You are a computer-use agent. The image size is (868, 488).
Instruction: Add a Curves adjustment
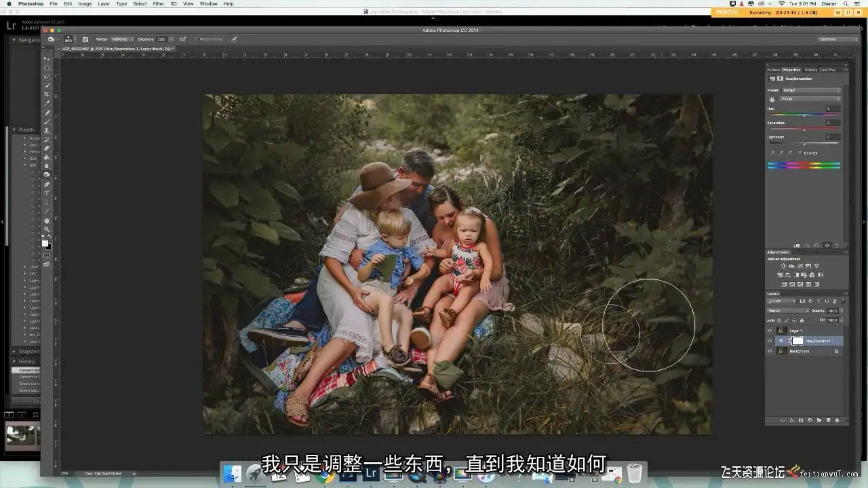click(x=800, y=266)
